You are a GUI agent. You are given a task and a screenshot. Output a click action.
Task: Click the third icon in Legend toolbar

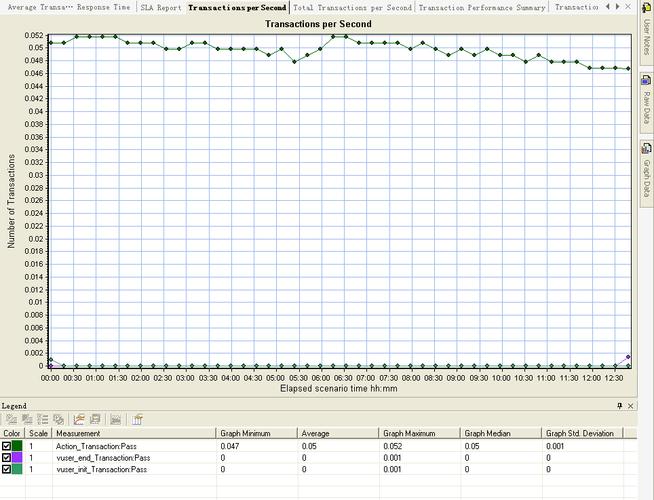pos(42,419)
